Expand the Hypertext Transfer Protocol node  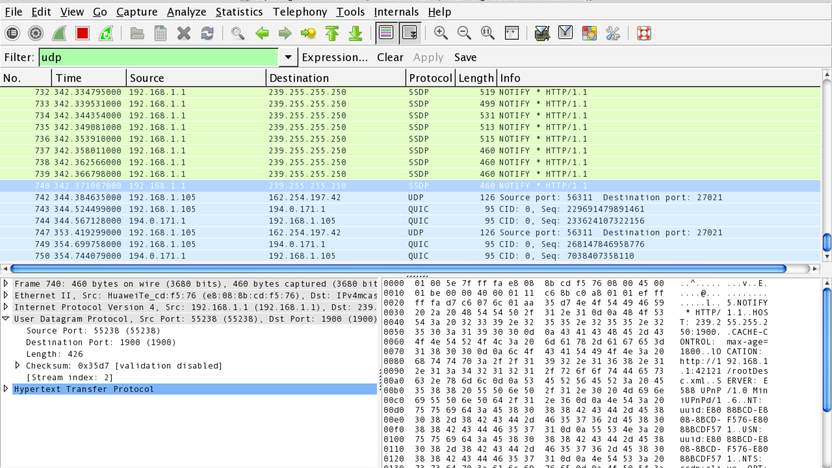(6, 389)
